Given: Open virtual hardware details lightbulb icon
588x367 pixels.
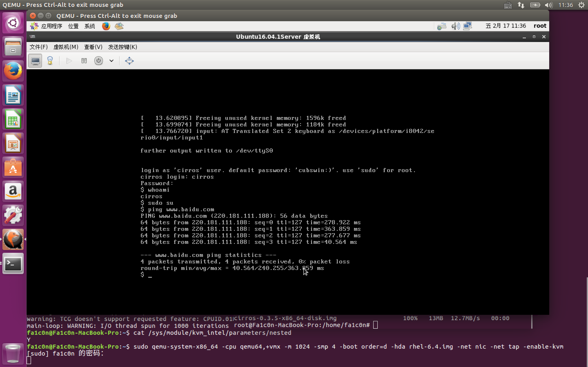Looking at the screenshot, I should [x=50, y=61].
